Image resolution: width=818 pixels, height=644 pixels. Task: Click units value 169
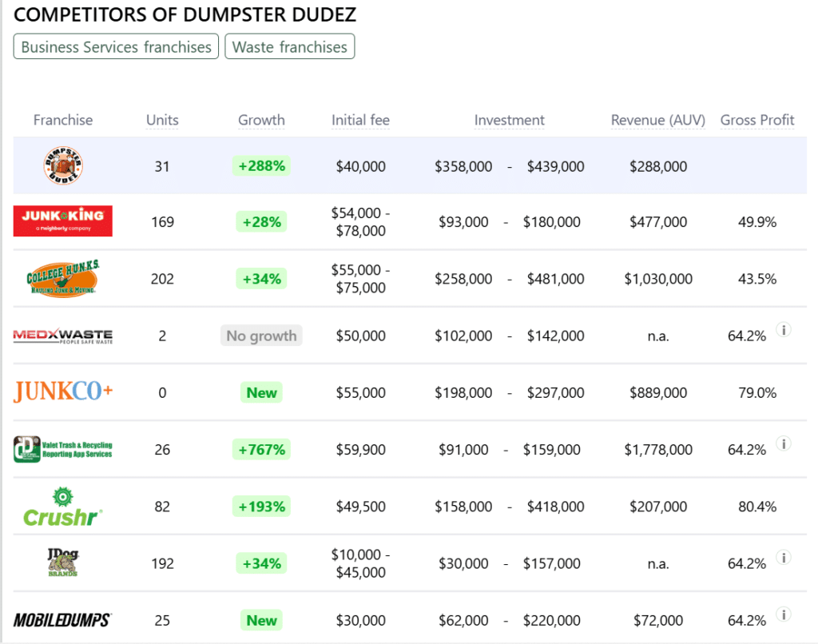(x=162, y=222)
